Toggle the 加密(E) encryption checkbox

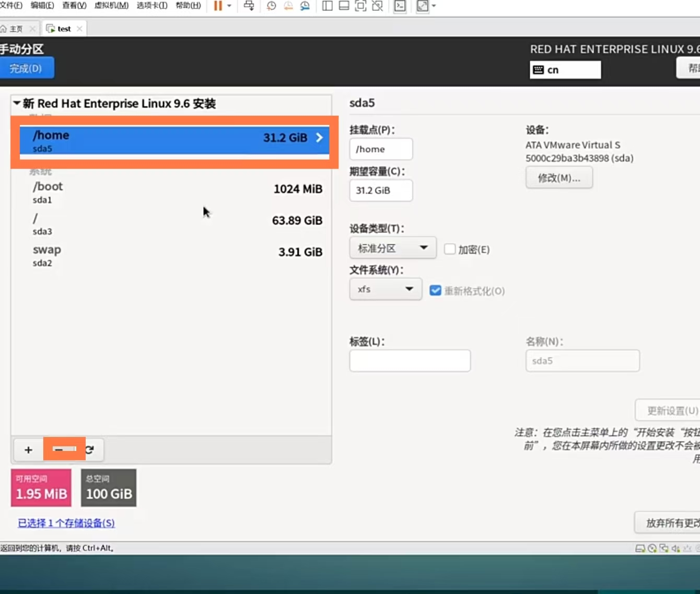click(x=450, y=249)
